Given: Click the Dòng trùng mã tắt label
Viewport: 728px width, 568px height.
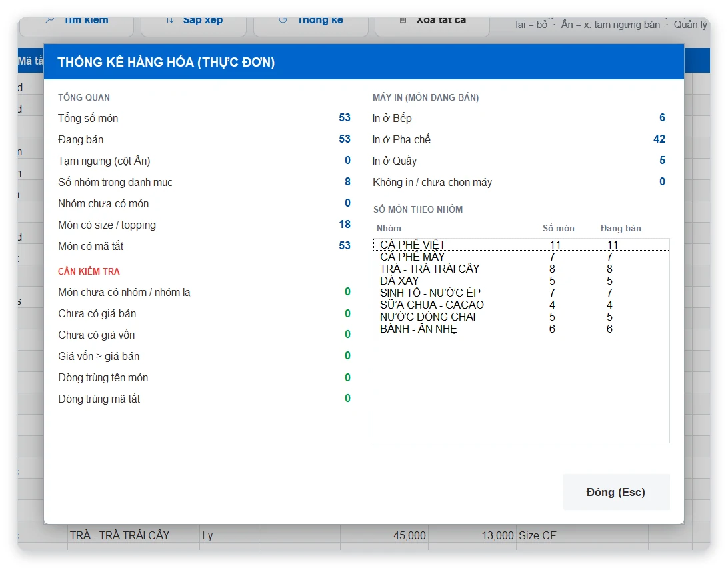Looking at the screenshot, I should point(99,399).
